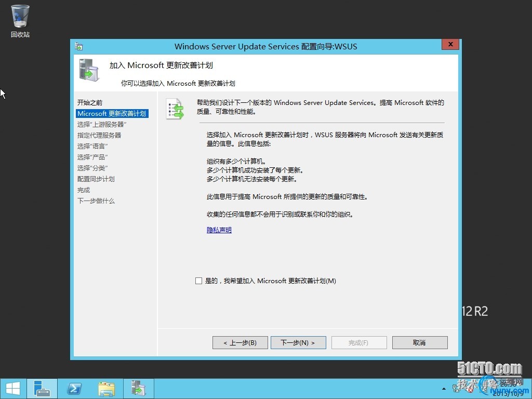Select 配置同步计划 wizard step
The height and width of the screenshot is (399, 532).
96,179
